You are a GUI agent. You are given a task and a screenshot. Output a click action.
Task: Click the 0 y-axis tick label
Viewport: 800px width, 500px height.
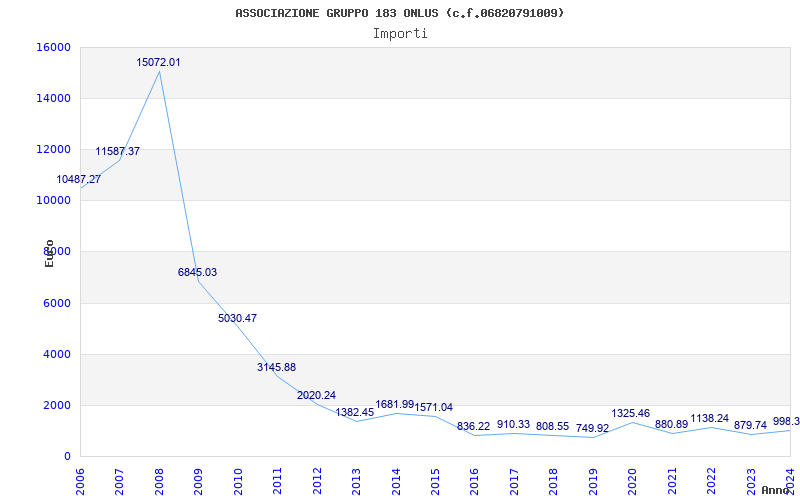pyautogui.click(x=67, y=457)
